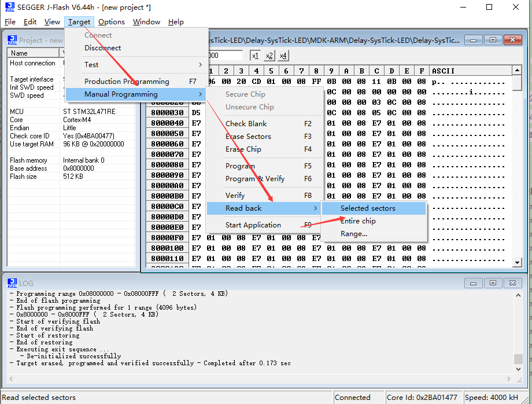
Task: Select Base address 0x8000000 value
Action: pyautogui.click(x=79, y=168)
